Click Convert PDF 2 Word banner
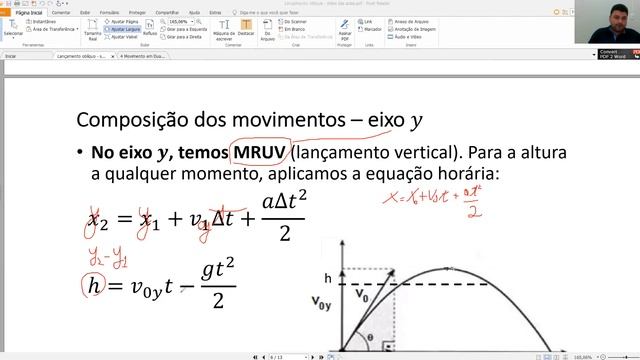Viewport: 640px width, 360px height. point(619,54)
